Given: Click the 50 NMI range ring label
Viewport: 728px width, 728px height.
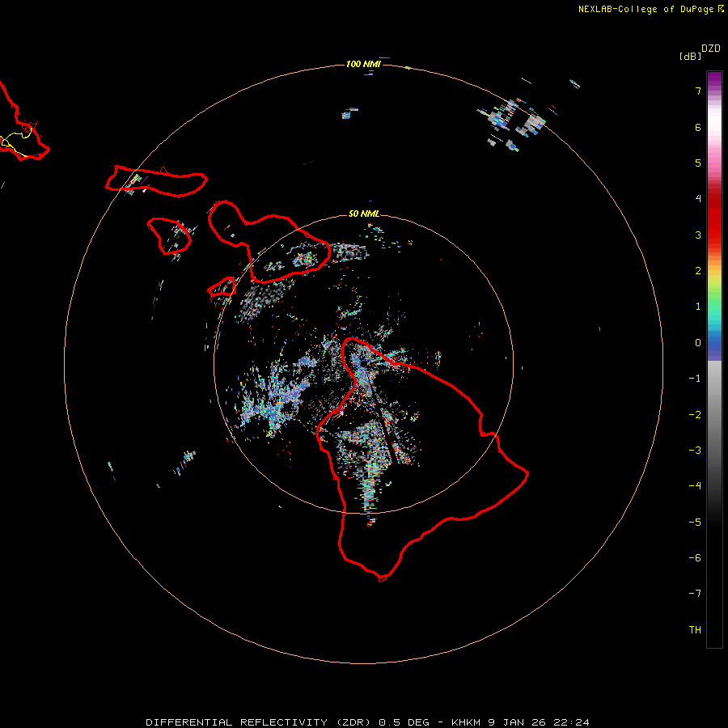Looking at the screenshot, I should pyautogui.click(x=363, y=214).
